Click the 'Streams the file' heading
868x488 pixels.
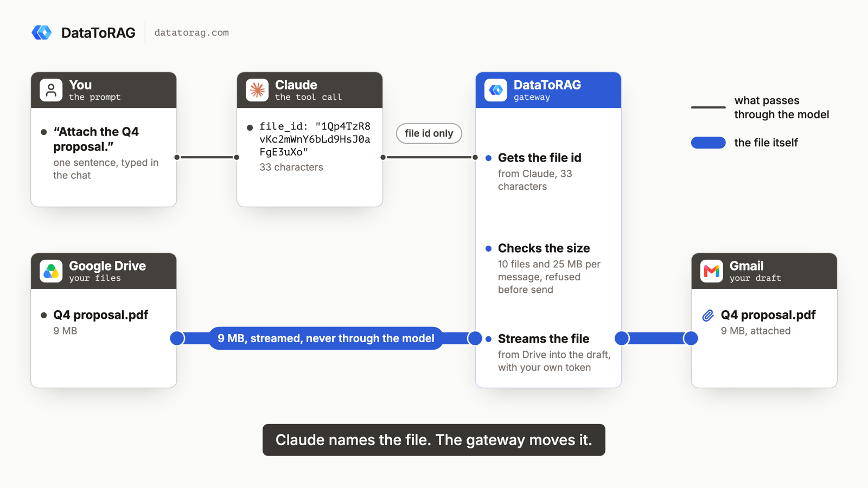[544, 339]
